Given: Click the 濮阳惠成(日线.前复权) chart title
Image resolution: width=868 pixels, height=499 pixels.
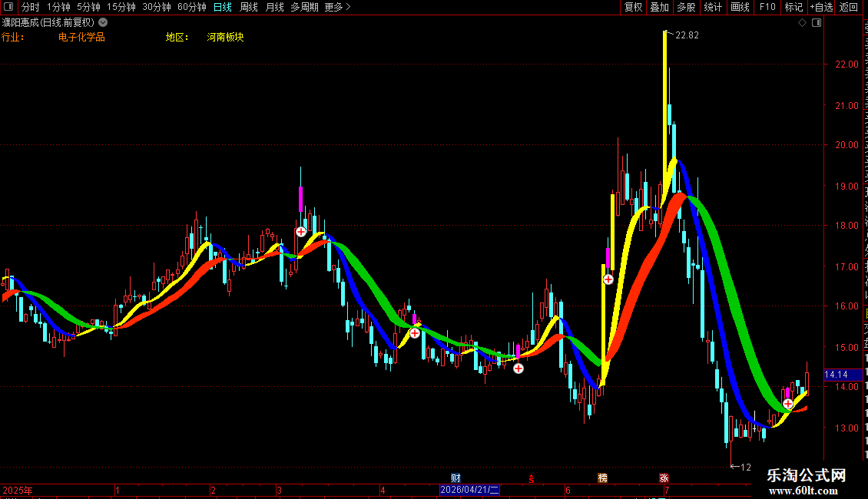Looking at the screenshot, I should 48,23.
